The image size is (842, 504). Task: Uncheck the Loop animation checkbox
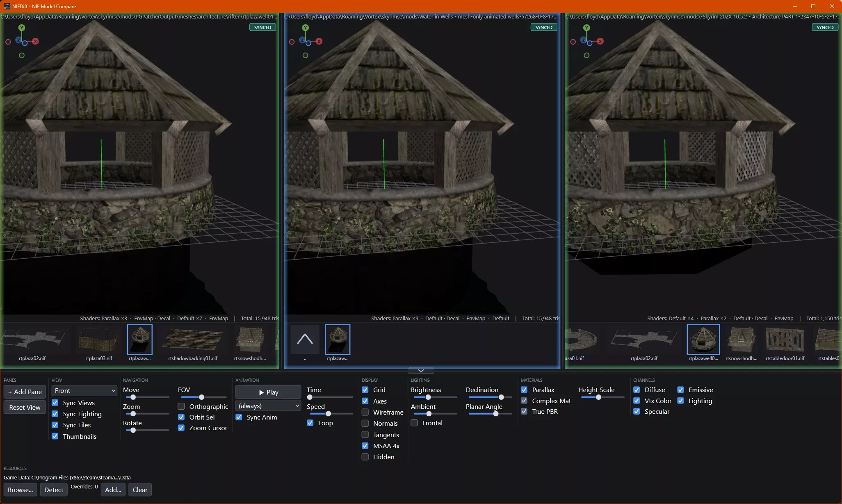pos(310,423)
